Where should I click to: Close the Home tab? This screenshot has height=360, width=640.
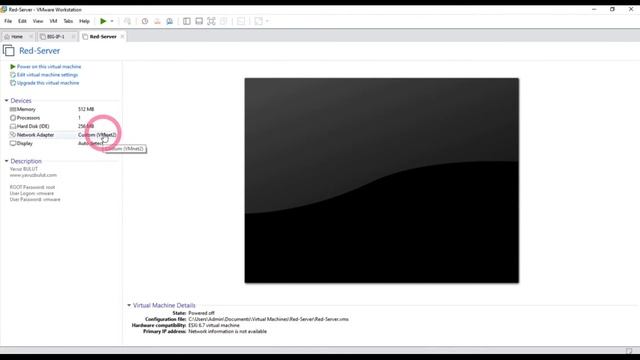point(31,37)
